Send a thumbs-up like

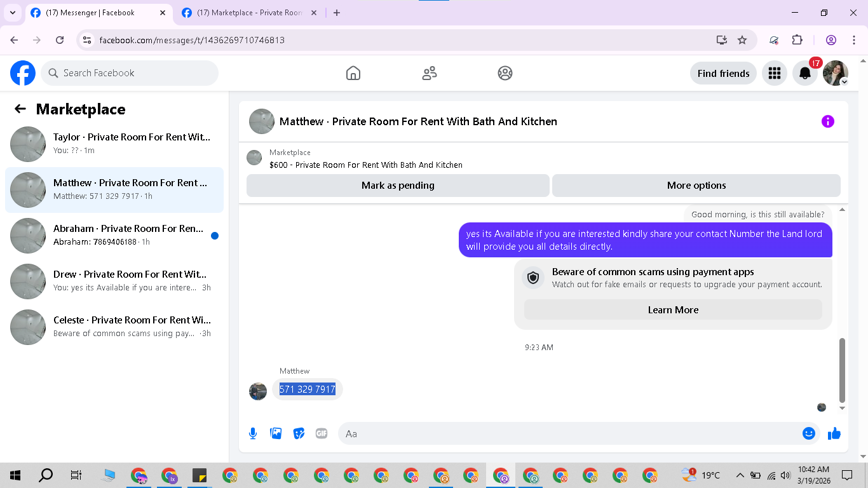pos(834,433)
